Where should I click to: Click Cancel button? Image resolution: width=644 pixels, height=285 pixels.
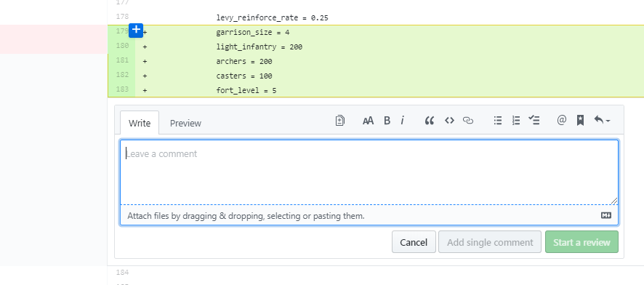[414, 242]
